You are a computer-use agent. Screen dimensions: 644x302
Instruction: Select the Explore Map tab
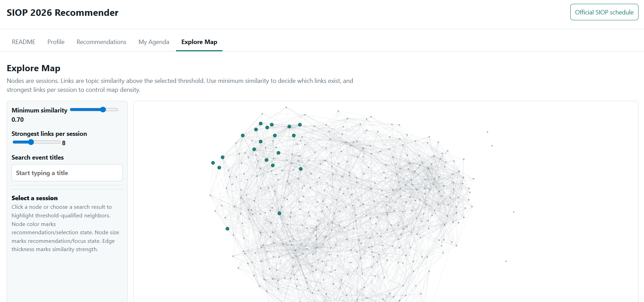point(199,42)
